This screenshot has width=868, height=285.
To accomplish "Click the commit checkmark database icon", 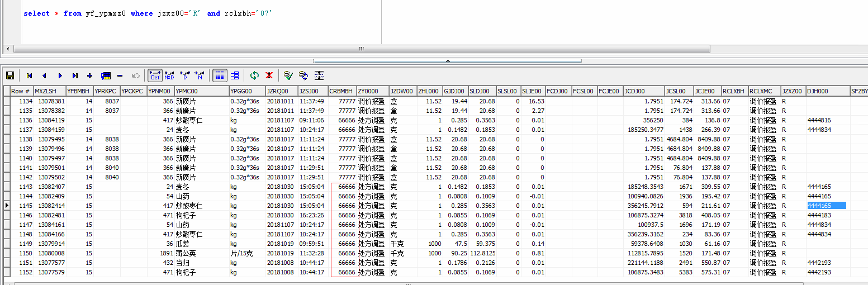I will pos(288,75).
